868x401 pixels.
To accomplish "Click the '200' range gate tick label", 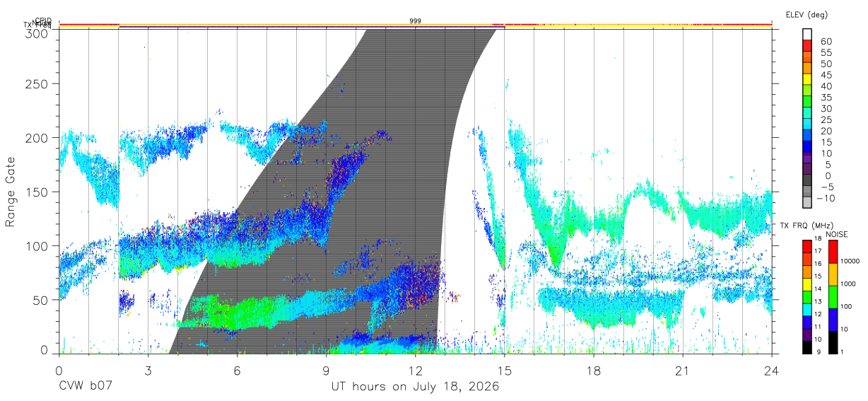I will coord(36,137).
